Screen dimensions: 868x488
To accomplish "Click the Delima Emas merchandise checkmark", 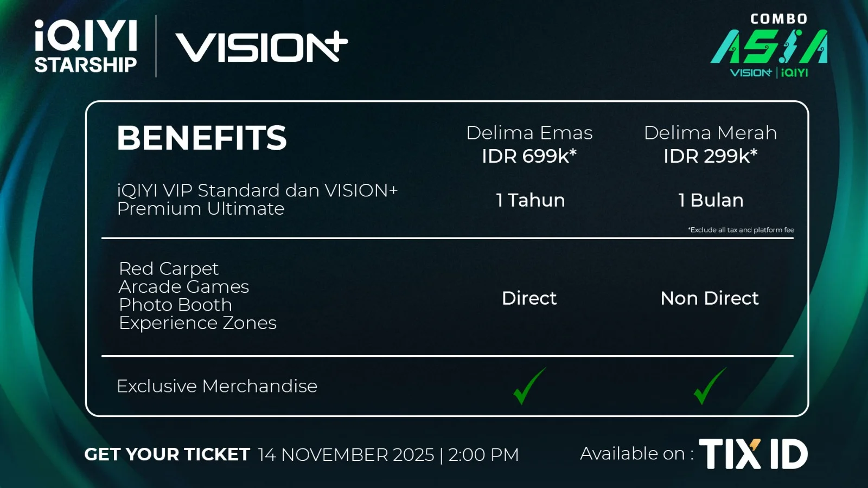I will pos(529,386).
